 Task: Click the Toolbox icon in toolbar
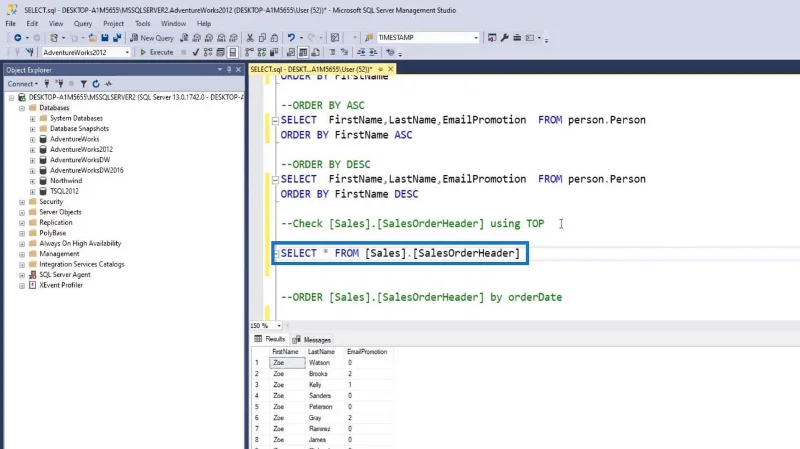pyautogui.click(x=517, y=38)
